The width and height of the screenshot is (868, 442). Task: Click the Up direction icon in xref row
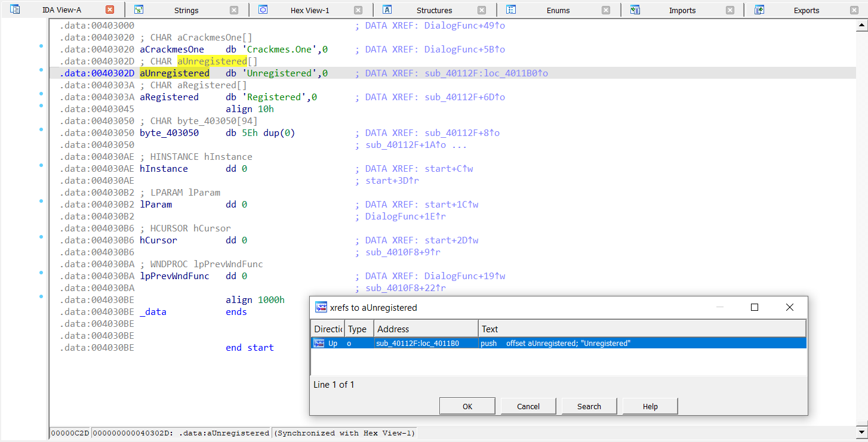coord(319,343)
